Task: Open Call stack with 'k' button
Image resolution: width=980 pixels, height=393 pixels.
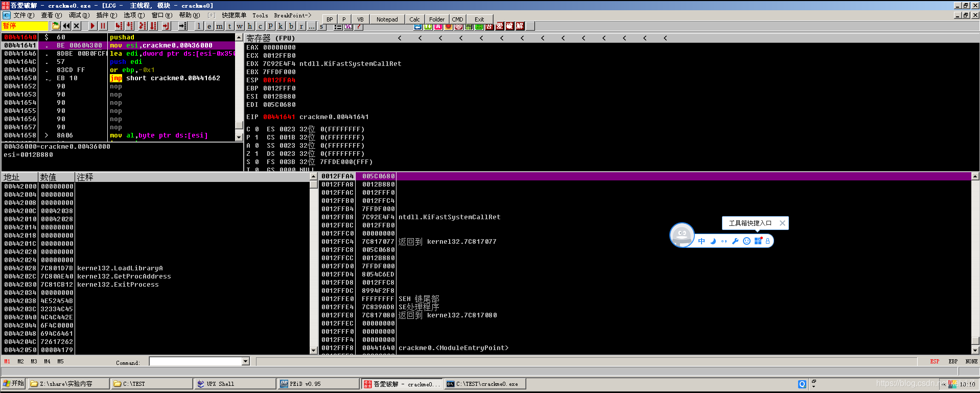Action: [x=281, y=26]
